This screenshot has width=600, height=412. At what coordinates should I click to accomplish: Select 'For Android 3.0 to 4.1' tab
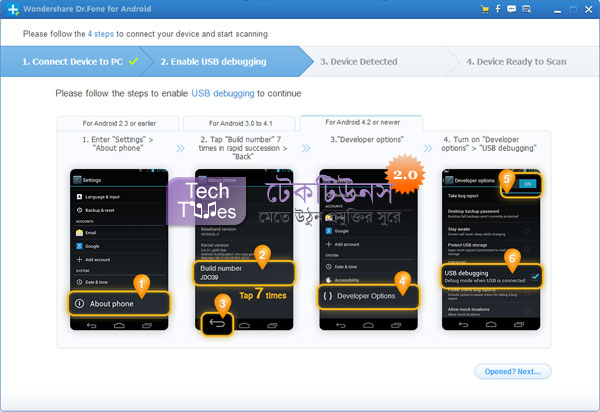[x=240, y=123]
